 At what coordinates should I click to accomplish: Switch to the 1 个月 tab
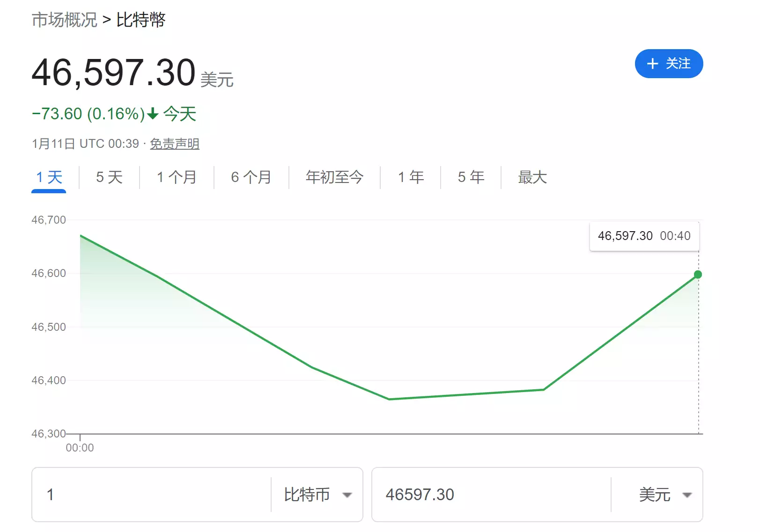coord(177,177)
